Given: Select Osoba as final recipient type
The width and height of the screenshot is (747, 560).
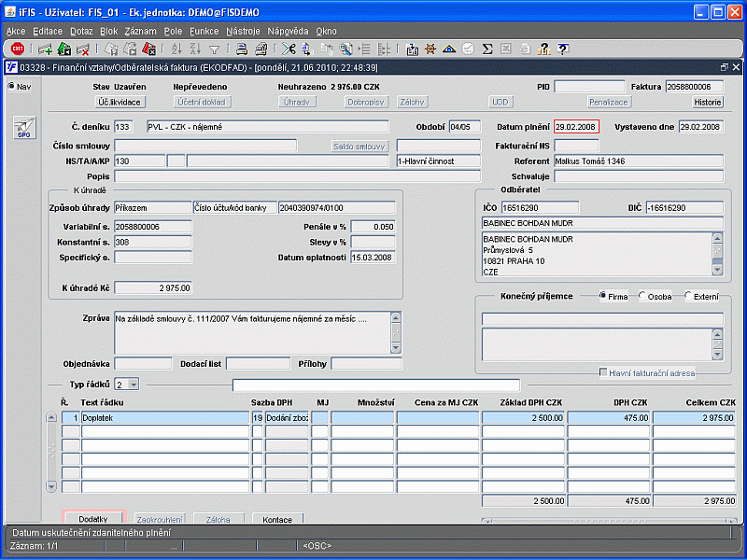Looking at the screenshot, I should (x=643, y=296).
